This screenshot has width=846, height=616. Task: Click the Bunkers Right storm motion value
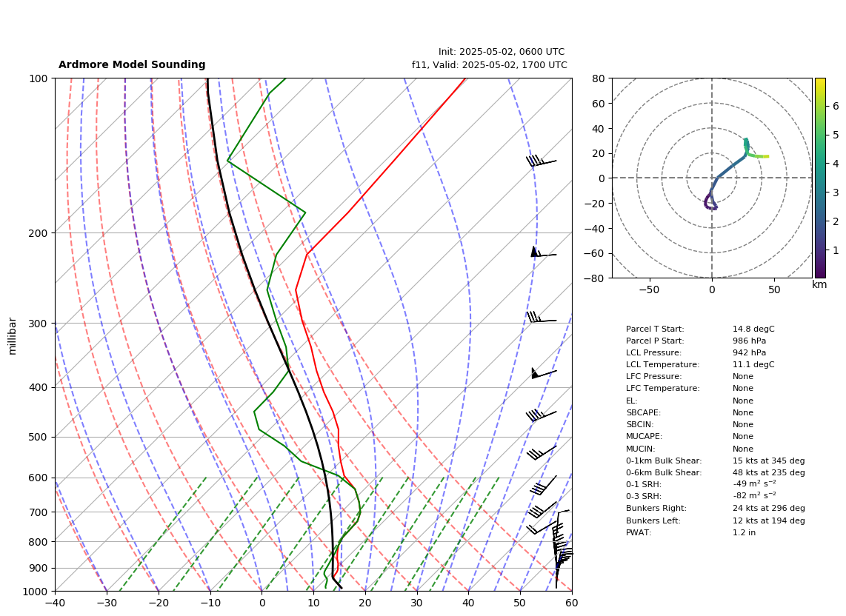pyautogui.click(x=768, y=508)
